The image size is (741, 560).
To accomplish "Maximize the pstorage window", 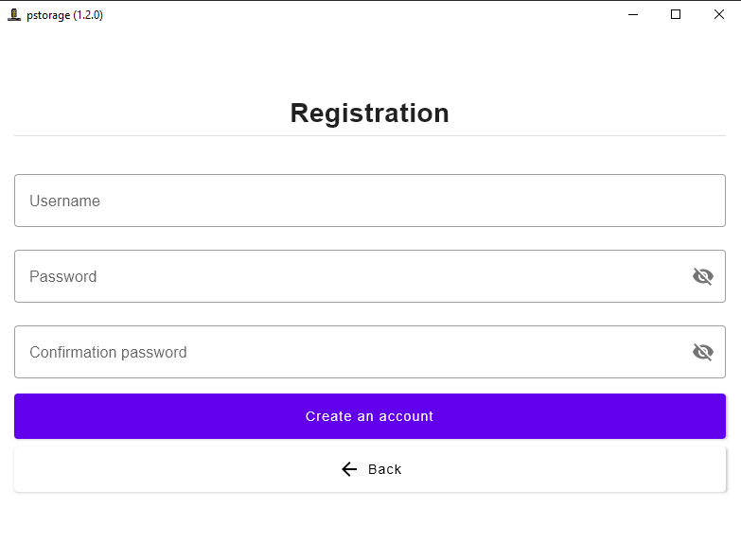I will 676,14.
